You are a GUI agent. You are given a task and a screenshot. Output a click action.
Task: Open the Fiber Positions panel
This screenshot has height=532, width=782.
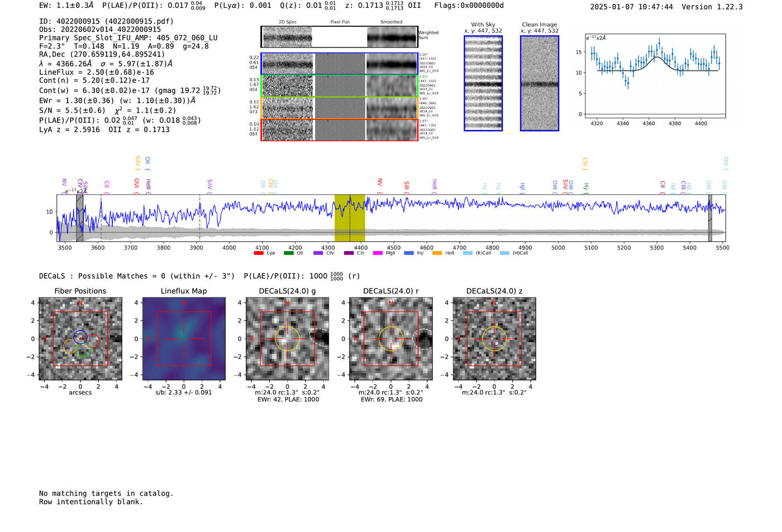pos(80,338)
